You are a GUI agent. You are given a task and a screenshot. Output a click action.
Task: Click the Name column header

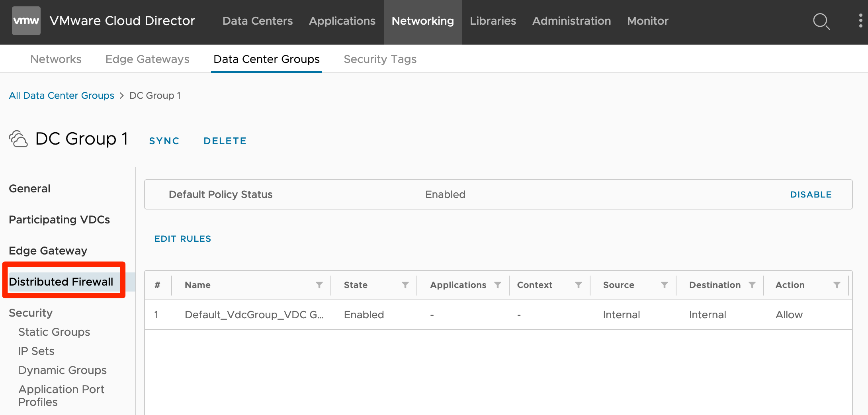(197, 285)
